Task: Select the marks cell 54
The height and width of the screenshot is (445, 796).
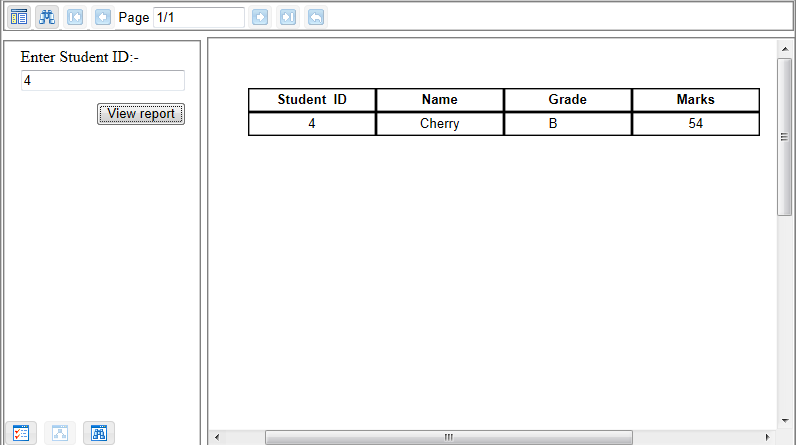Action: pos(695,123)
